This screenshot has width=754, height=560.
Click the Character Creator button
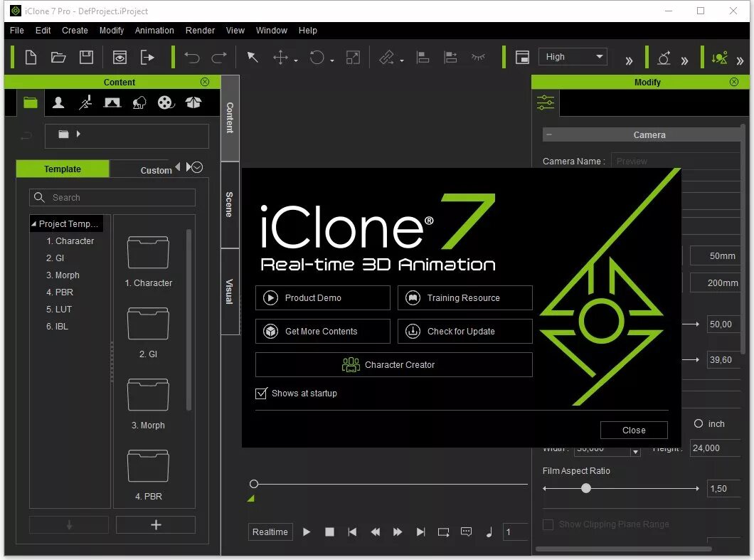point(394,364)
